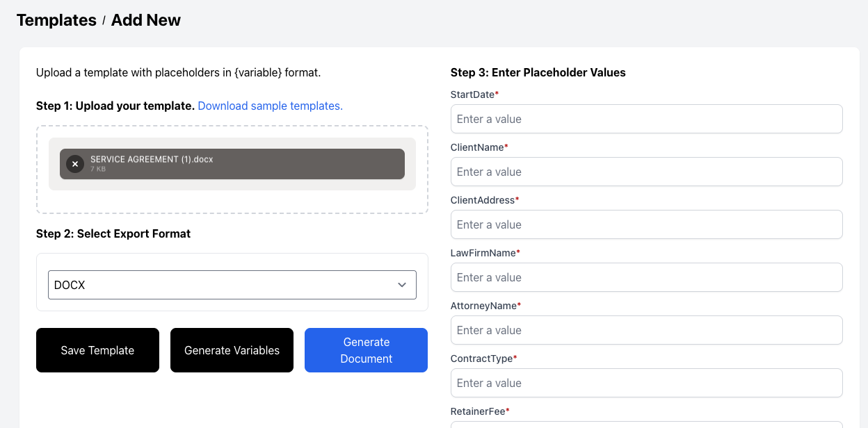Select the uploaded SERVICE AGREEMENT (1).docx file chip

(236, 164)
